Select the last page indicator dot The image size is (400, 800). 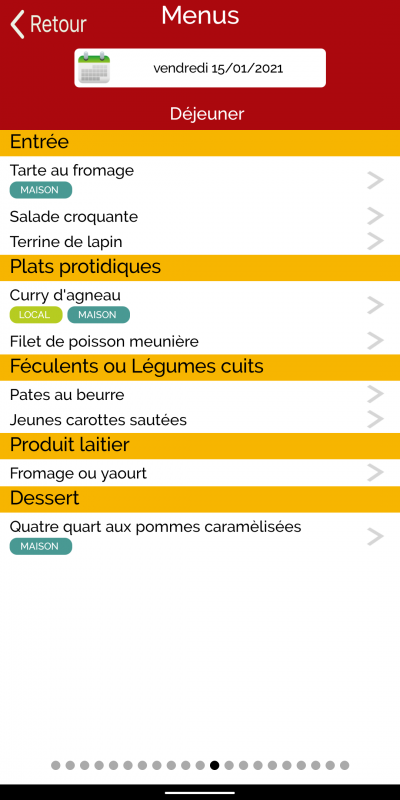point(344,765)
